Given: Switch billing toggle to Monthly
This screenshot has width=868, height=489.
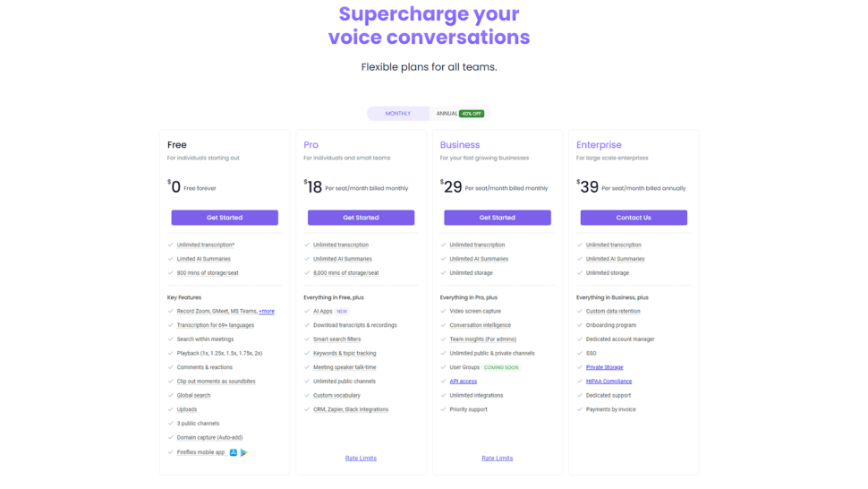Looking at the screenshot, I should 398,114.
